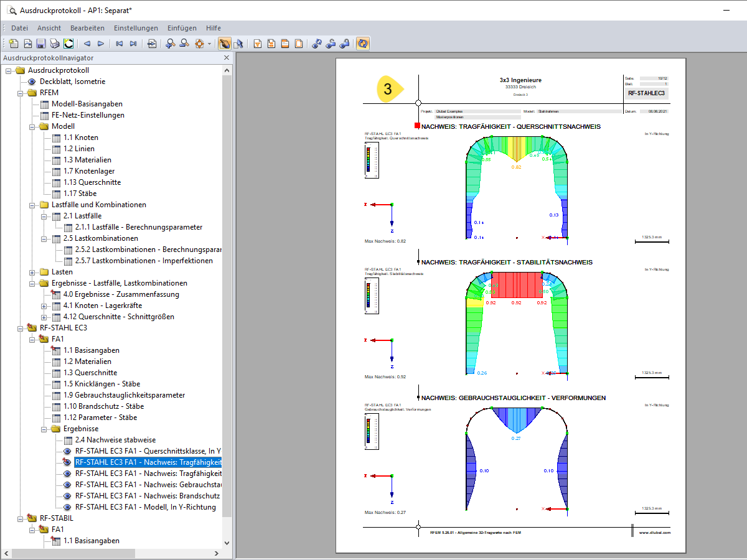Select Deckblatt, Isometrie in navigator
The height and width of the screenshot is (560, 747).
pyautogui.click(x=72, y=82)
